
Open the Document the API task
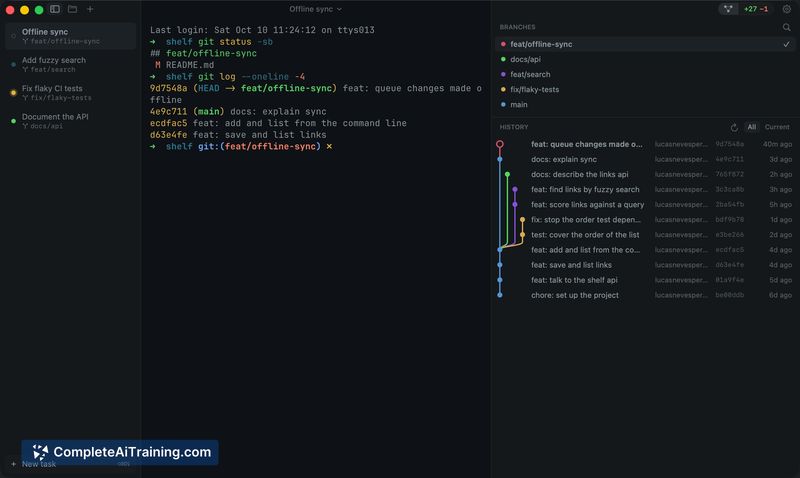[71, 121]
